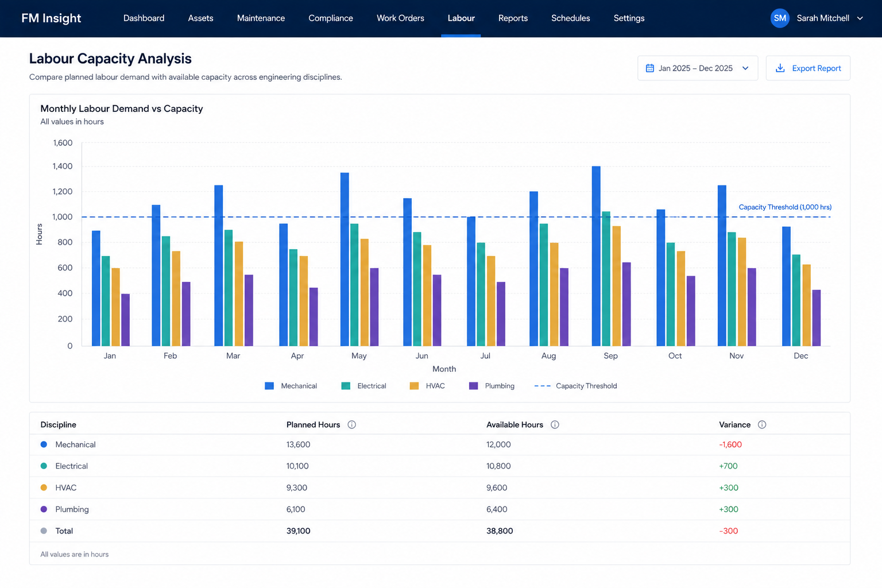Select the Electrical discipline row label

click(71, 466)
